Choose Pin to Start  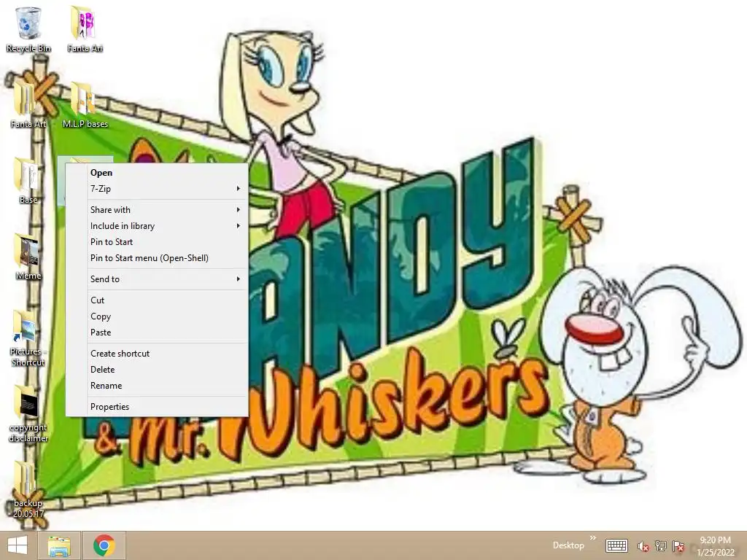coord(157,242)
